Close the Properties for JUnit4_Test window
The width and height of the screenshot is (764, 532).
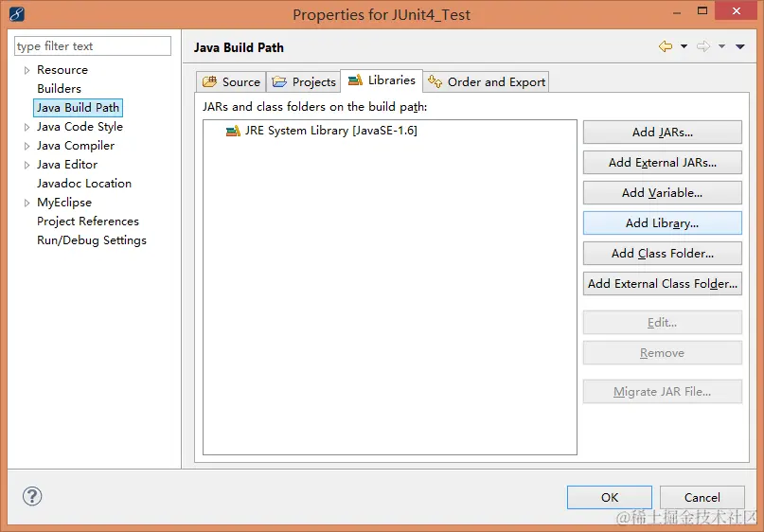click(x=737, y=10)
